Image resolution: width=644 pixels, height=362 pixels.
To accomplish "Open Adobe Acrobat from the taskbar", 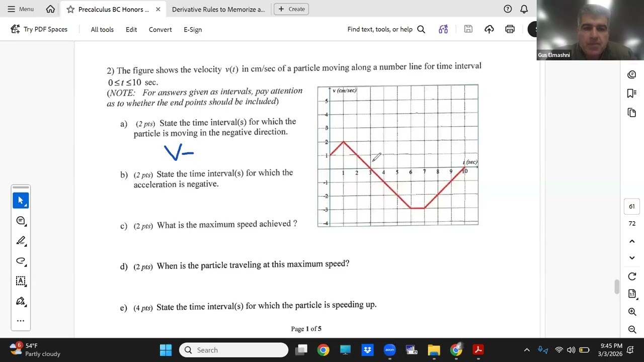I will pyautogui.click(x=478, y=350).
